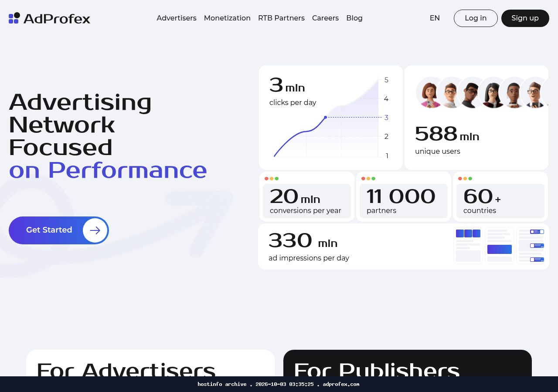Click the AdProfex logo
558x392 pixels.
tap(49, 18)
